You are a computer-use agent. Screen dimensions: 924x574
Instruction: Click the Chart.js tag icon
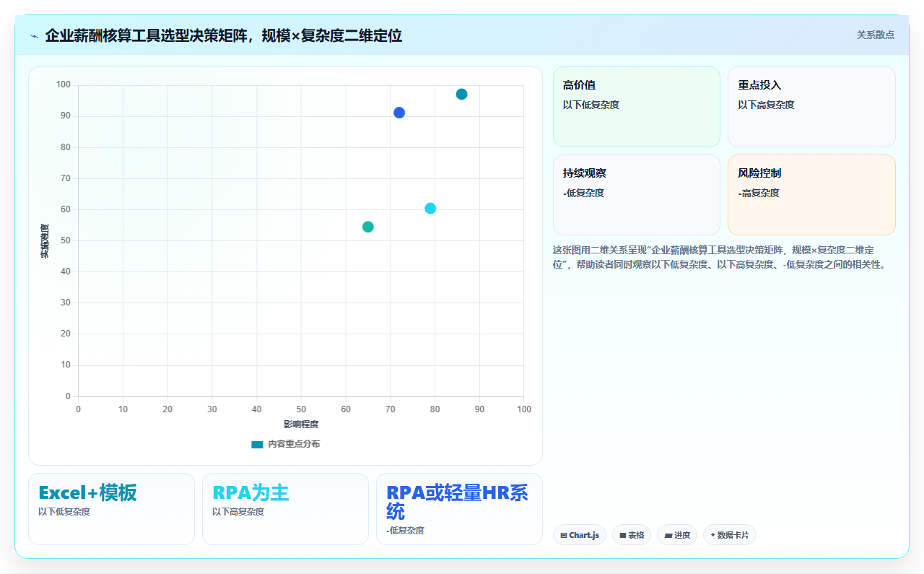[x=564, y=536]
